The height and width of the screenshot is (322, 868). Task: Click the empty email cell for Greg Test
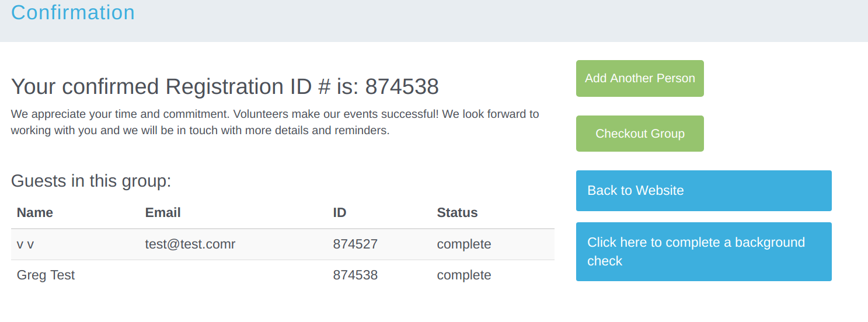tap(233, 275)
